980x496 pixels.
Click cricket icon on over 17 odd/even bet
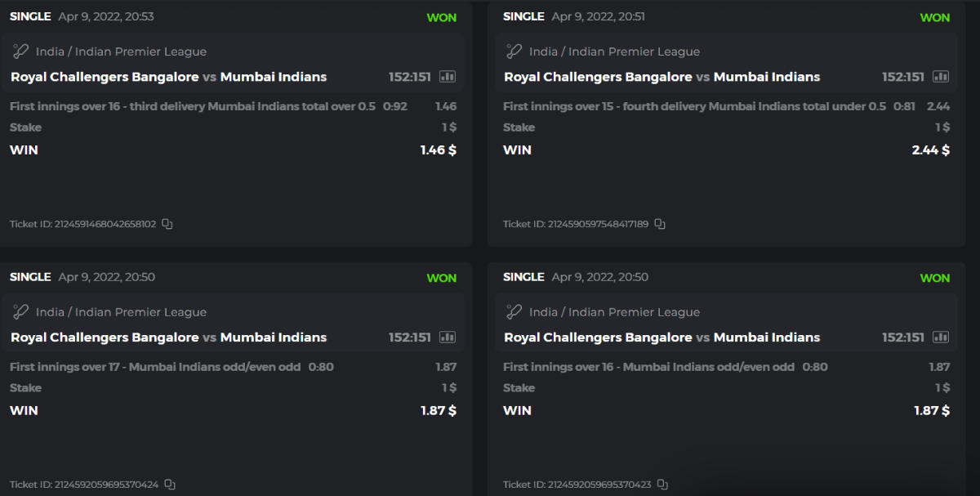[20, 312]
